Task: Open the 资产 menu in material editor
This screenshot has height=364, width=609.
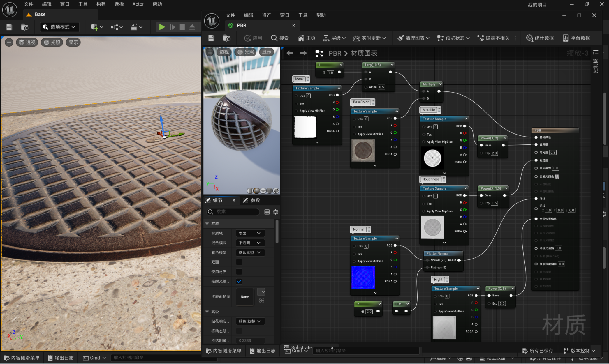Action: click(266, 15)
